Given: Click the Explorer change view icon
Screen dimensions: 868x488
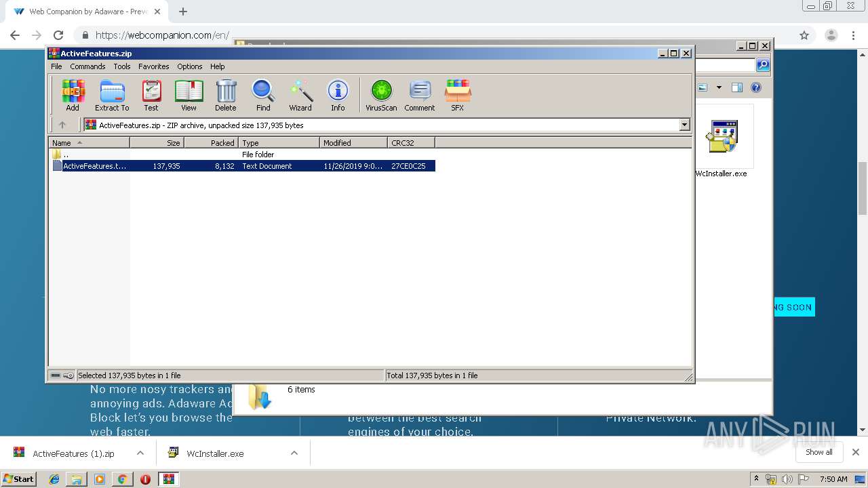Looking at the screenshot, I should point(703,87).
